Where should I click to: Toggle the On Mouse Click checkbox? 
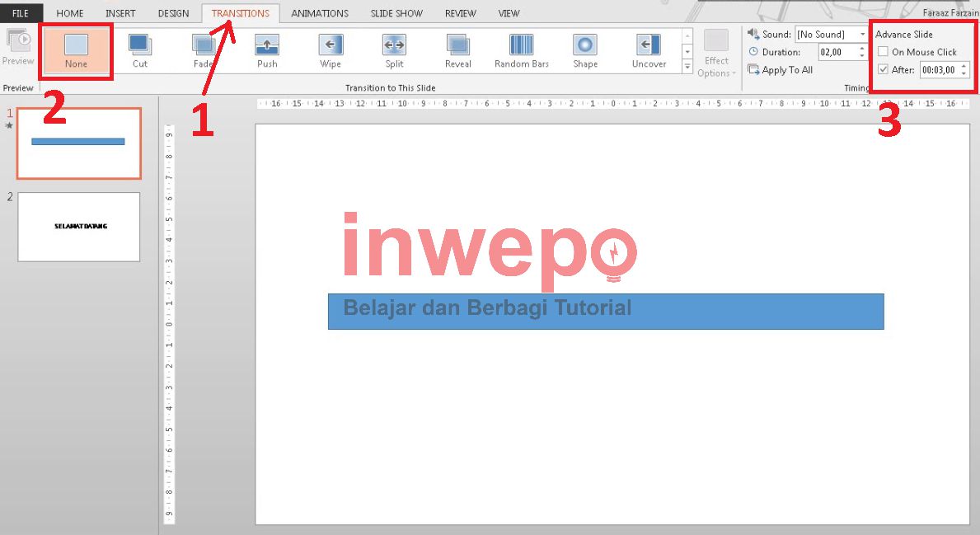tap(883, 52)
